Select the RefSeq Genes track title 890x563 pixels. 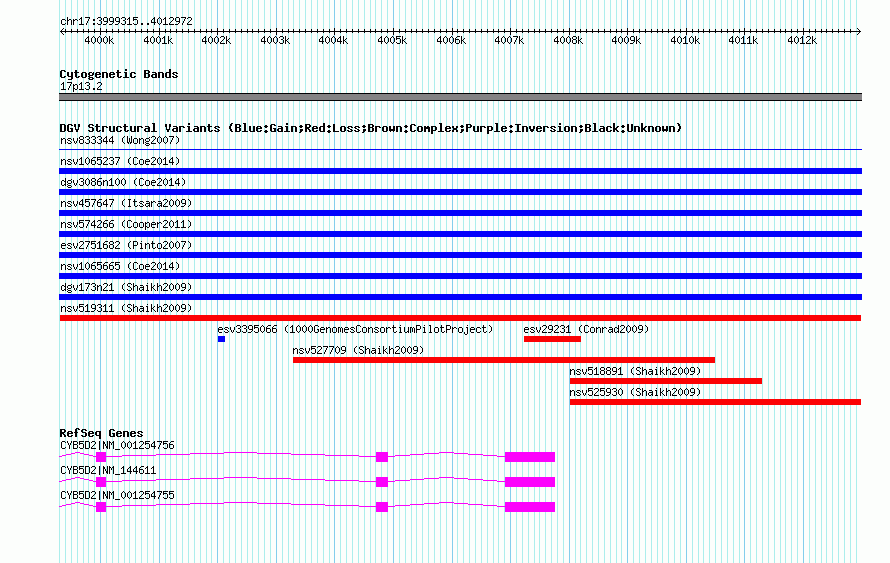pyautogui.click(x=101, y=433)
